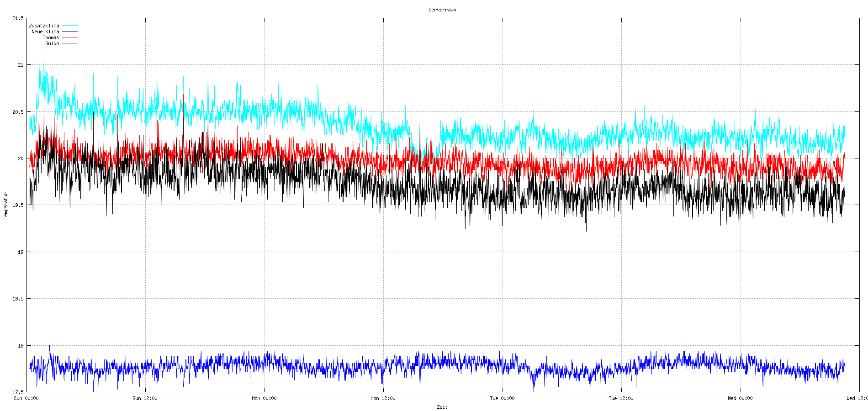Click the Temperatur y-axis label
Viewport: 868px width, 411px height.
point(6,205)
